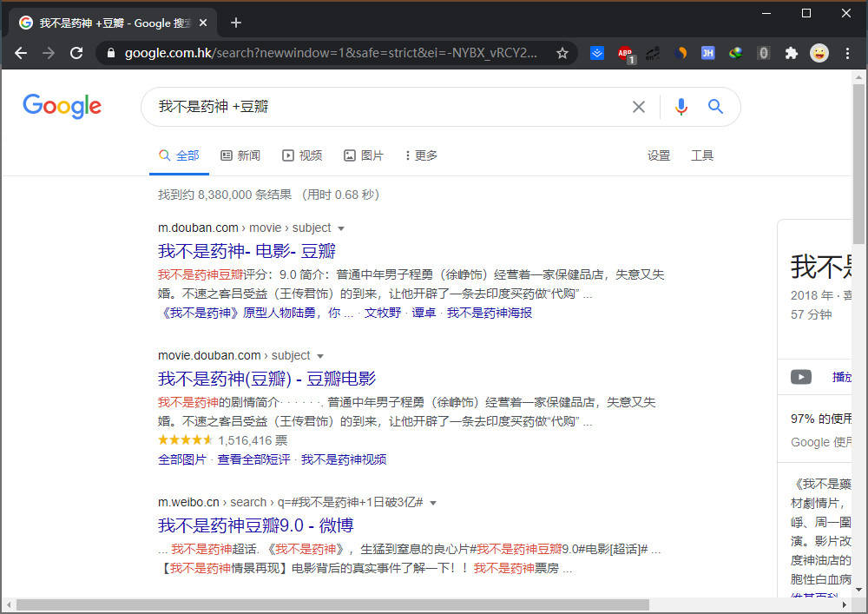Screen dimensions: 868x614
Task: Click the JH extension icon
Action: (707, 53)
